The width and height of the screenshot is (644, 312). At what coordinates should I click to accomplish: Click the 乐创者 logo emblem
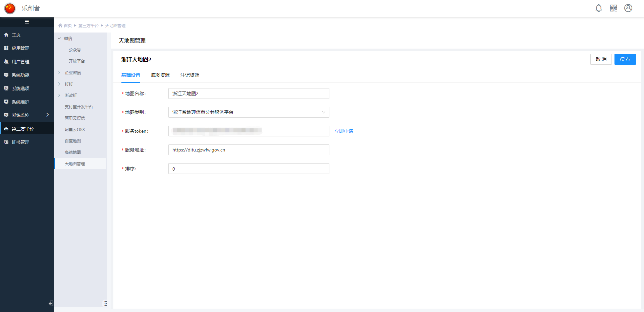(x=10, y=8)
